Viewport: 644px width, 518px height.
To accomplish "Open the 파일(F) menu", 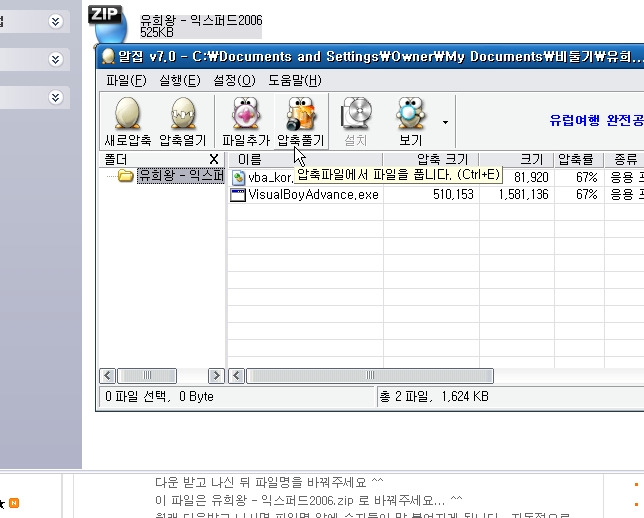I will [126, 81].
